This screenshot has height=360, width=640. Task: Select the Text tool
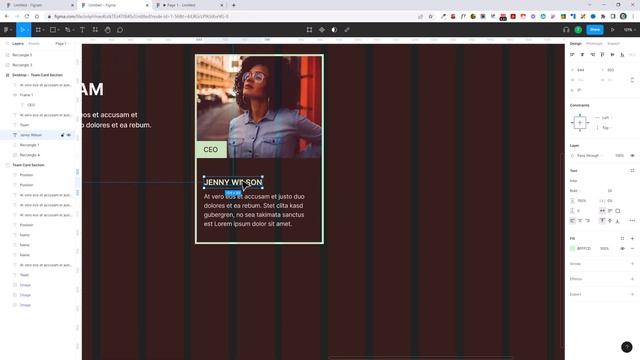82,29
